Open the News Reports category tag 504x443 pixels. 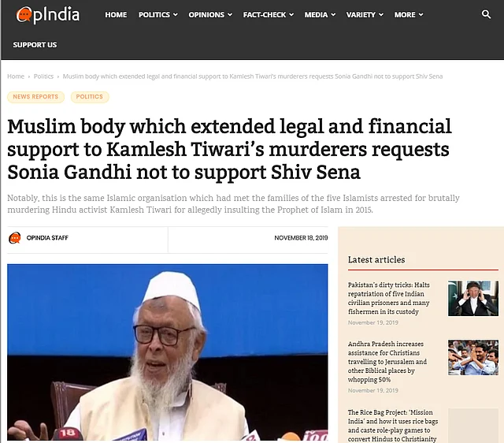[35, 97]
